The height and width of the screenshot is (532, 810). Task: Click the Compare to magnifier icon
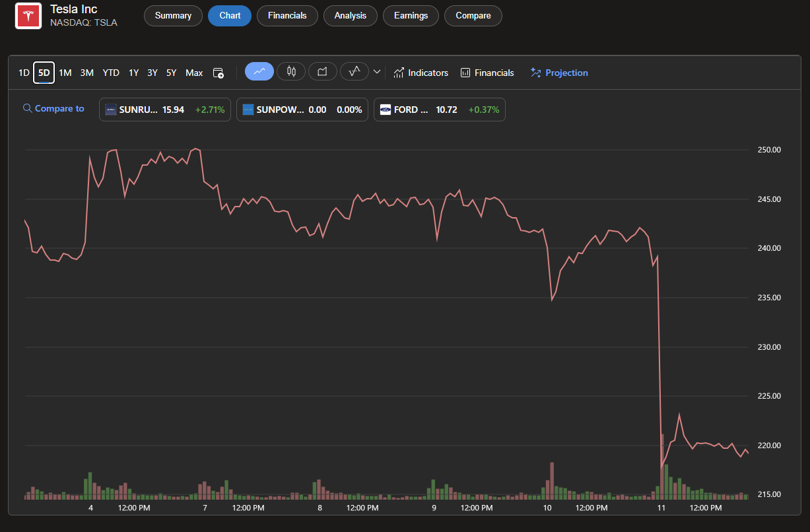28,108
